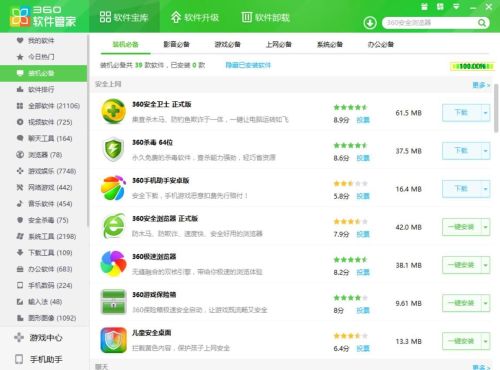Expand install options arrow for 儿童安全桌面
The width and height of the screenshot is (500, 370).
[486, 341]
